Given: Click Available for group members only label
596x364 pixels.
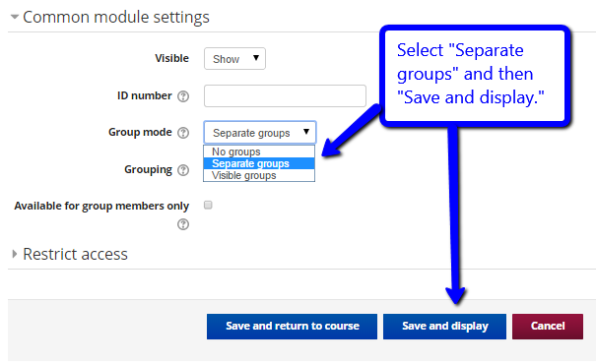Looking at the screenshot, I should (x=101, y=206).
